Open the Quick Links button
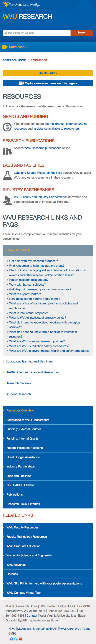The image size is (96, 644). click(x=48, y=73)
